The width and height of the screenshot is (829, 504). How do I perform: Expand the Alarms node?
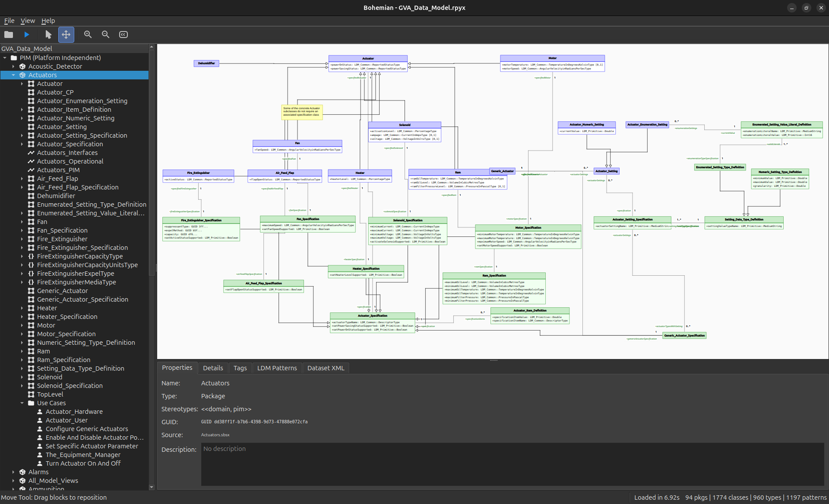(x=13, y=472)
